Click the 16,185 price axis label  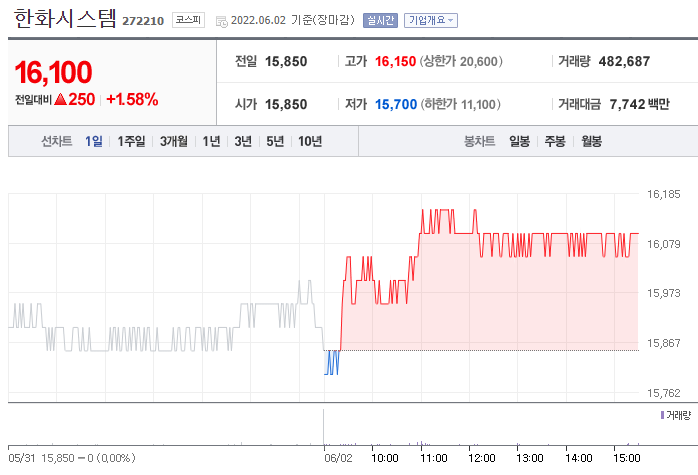coord(663,194)
